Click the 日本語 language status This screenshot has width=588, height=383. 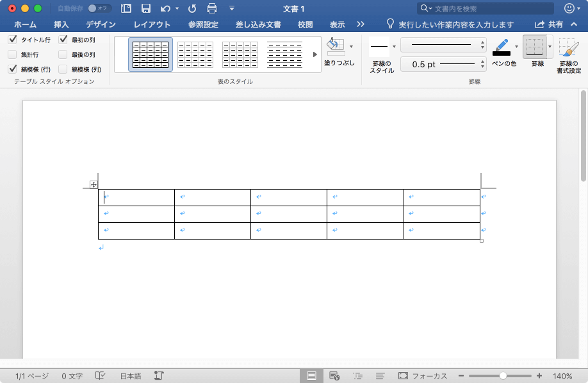click(x=131, y=375)
